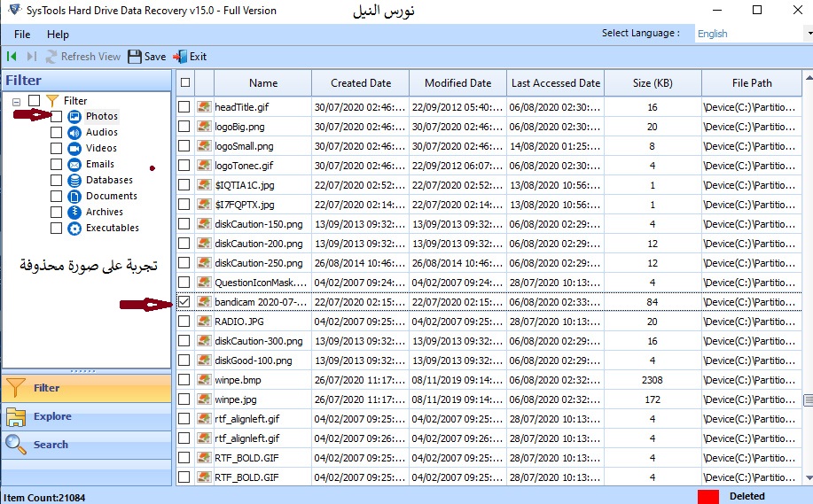813x504 pixels.
Task: Collapse the Filter tree root node
Action: (x=16, y=101)
